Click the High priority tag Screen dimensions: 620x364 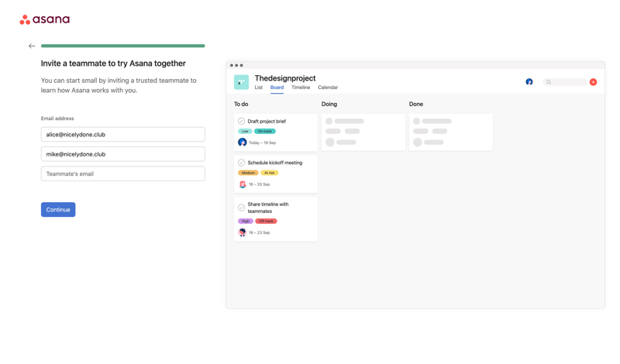pyautogui.click(x=246, y=221)
